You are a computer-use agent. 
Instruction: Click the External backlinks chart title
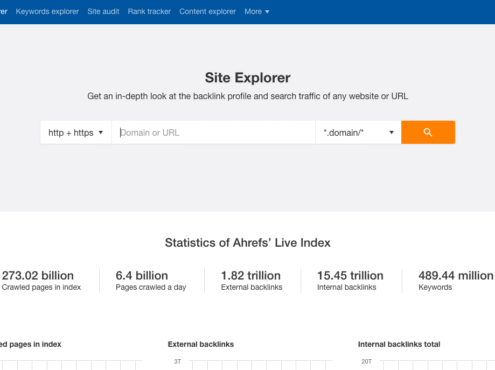pos(201,344)
